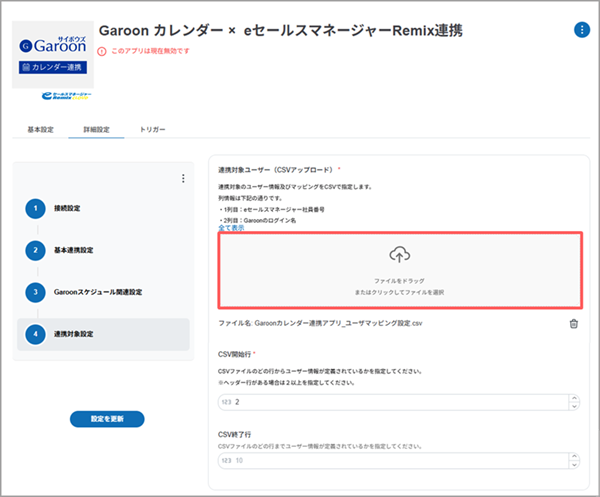
Task: Click the cloud upload icon in drop zone
Action: coord(399,254)
